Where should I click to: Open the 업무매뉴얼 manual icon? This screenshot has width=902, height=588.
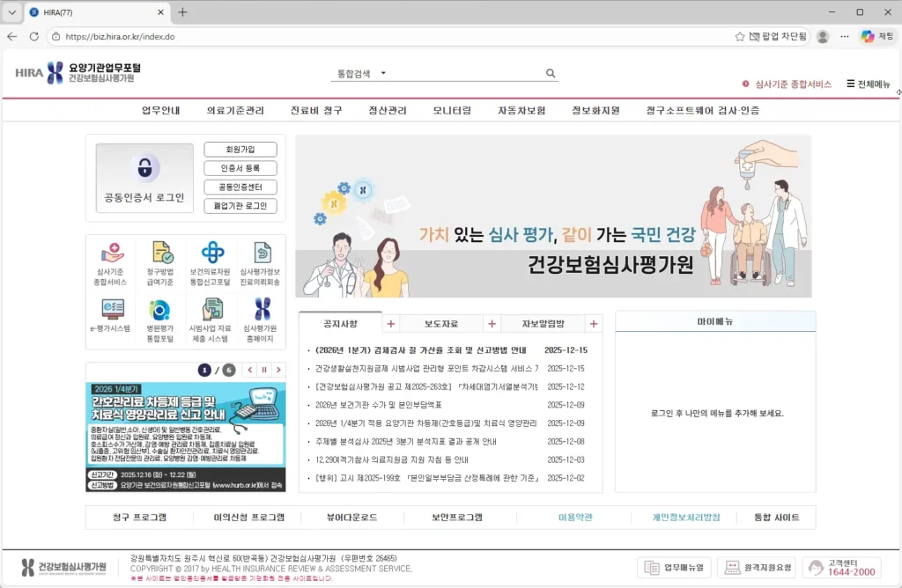pyautogui.click(x=673, y=568)
